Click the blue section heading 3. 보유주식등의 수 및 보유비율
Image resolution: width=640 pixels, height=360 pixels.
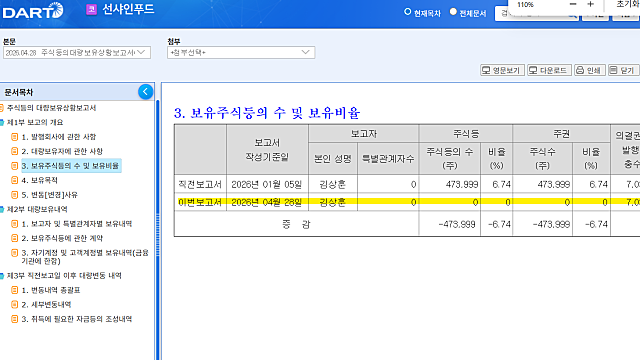267,113
